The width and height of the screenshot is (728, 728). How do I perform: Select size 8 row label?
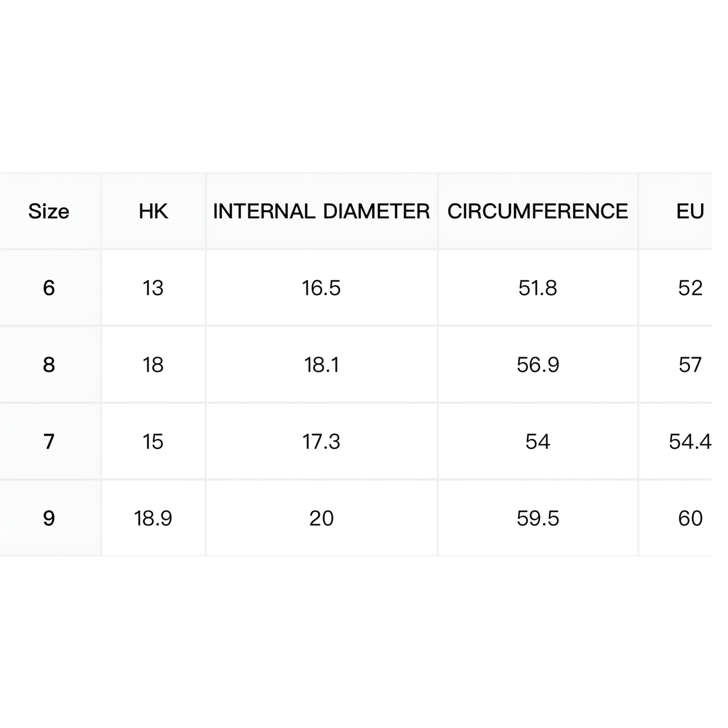[x=49, y=365]
